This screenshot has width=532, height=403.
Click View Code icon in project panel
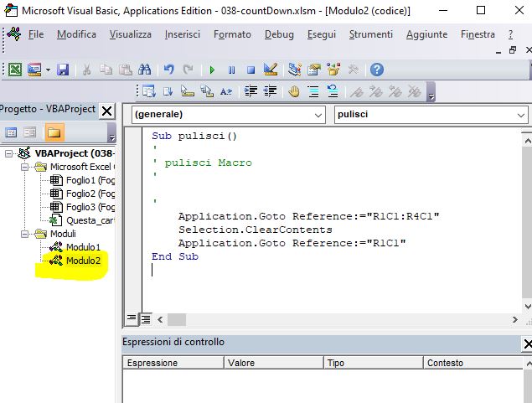pyautogui.click(x=11, y=132)
